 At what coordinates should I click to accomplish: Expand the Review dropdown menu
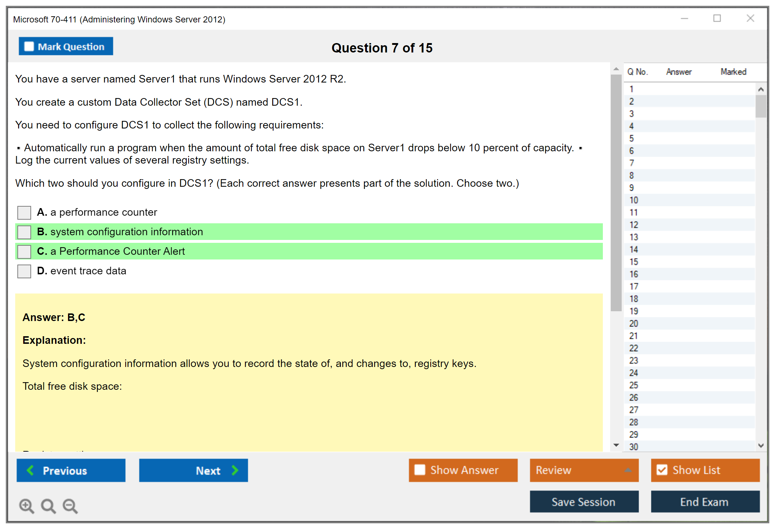click(628, 470)
